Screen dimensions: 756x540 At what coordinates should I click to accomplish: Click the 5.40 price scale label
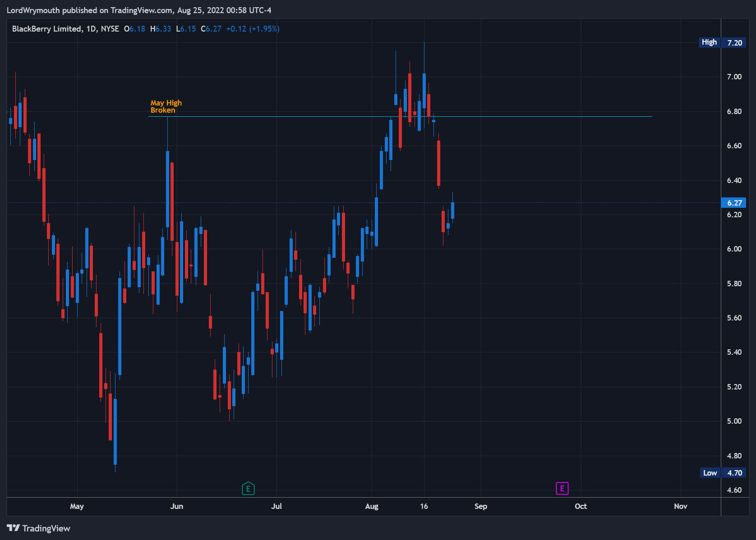point(734,352)
